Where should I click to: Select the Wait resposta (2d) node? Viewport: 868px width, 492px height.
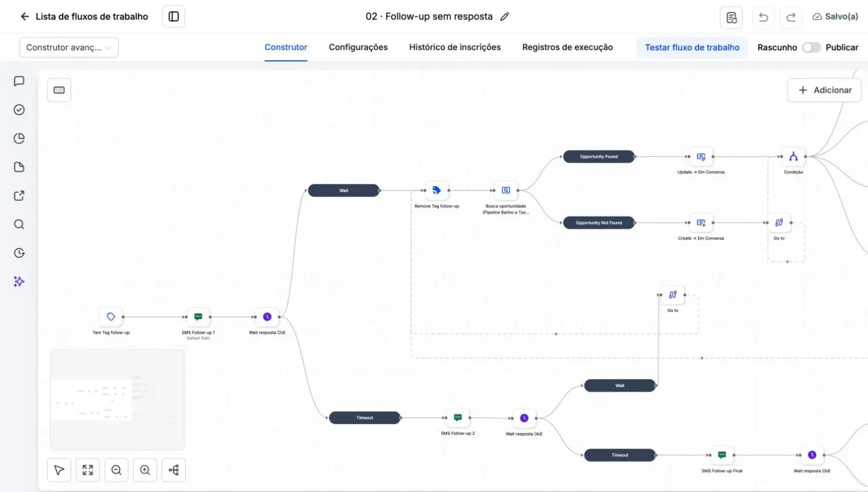coord(267,317)
